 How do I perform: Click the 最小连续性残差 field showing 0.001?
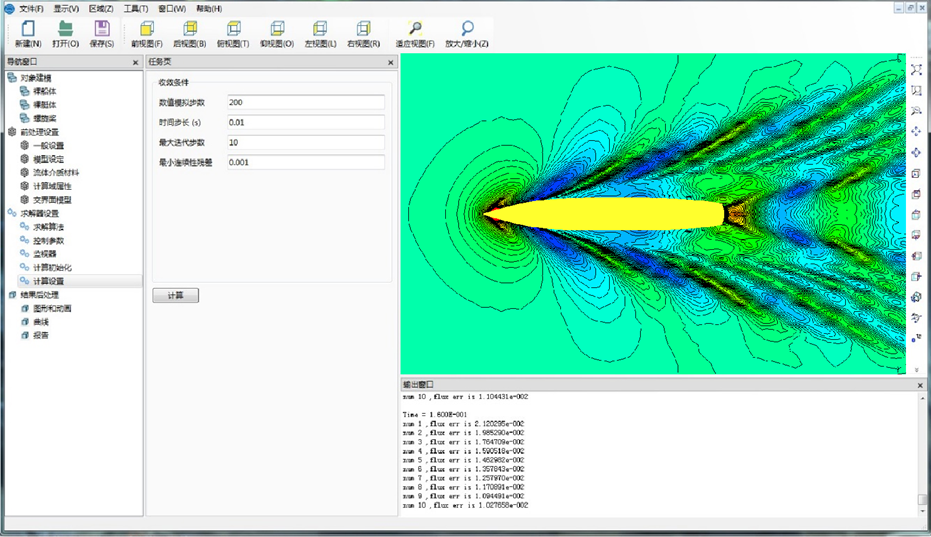[306, 162]
